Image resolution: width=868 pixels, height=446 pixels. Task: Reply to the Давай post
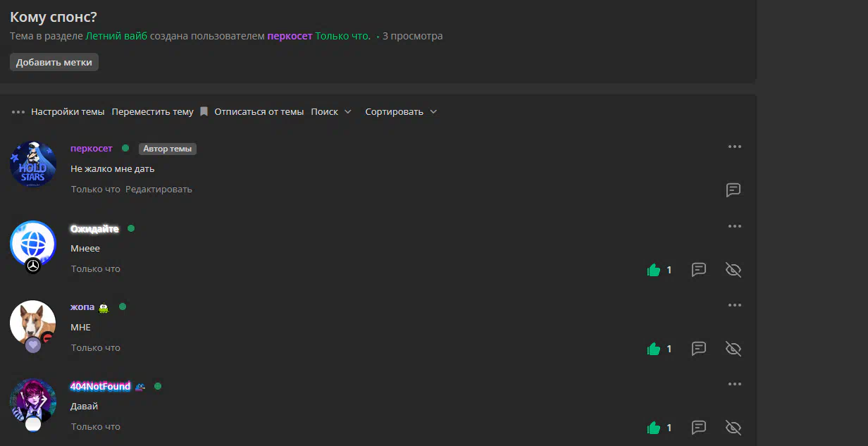[x=699, y=427]
